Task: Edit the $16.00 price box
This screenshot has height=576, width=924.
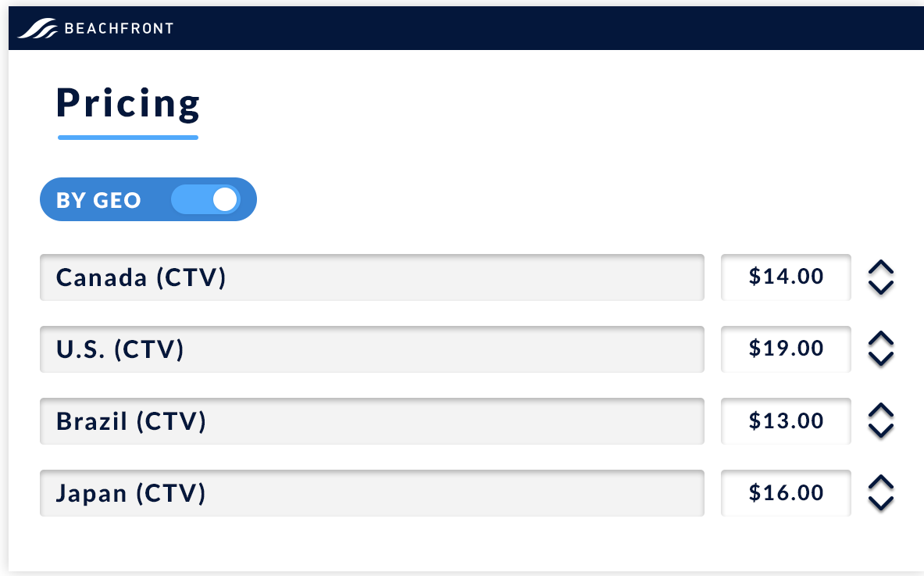Action: (786, 493)
